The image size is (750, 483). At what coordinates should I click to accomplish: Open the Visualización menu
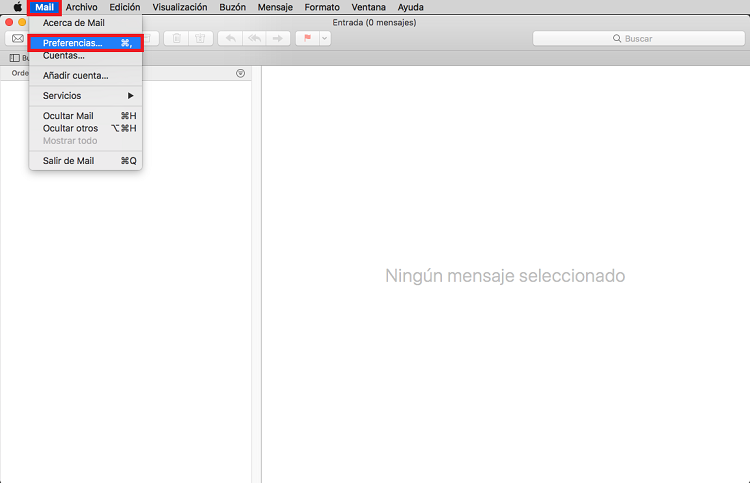point(180,7)
